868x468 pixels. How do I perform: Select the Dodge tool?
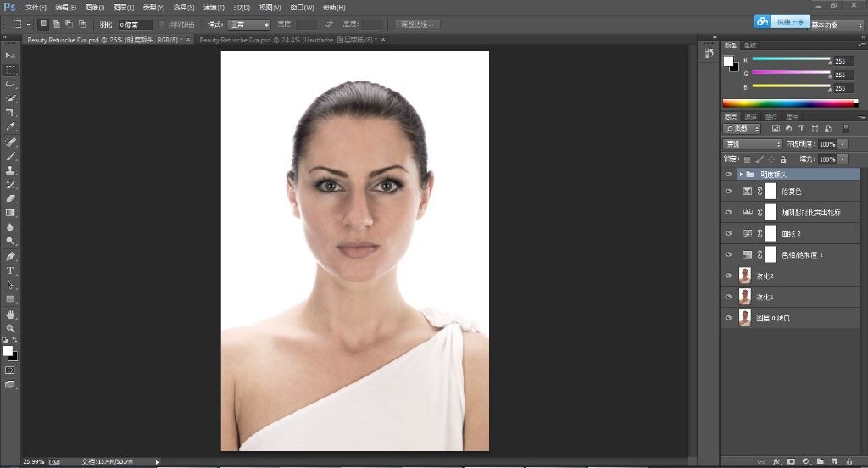pyautogui.click(x=10, y=242)
